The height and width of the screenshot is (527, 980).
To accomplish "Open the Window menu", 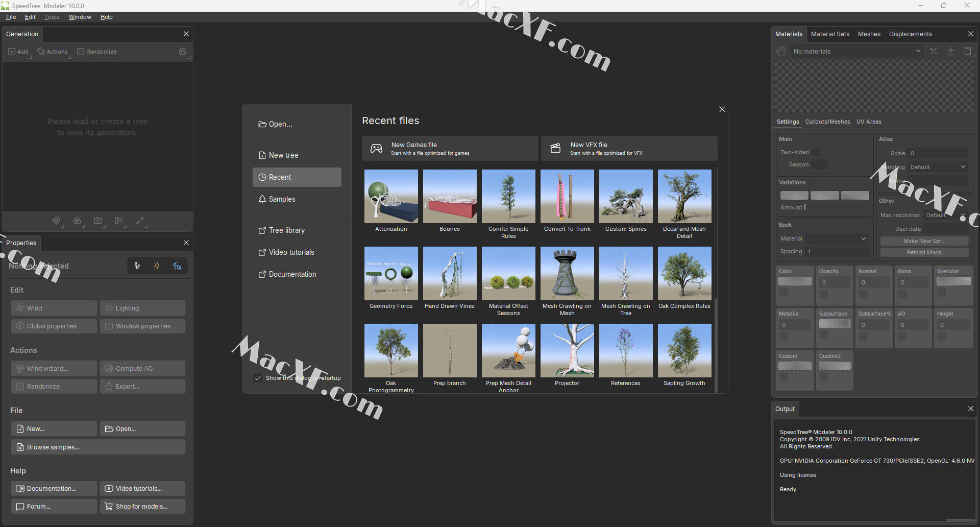I will pyautogui.click(x=80, y=17).
